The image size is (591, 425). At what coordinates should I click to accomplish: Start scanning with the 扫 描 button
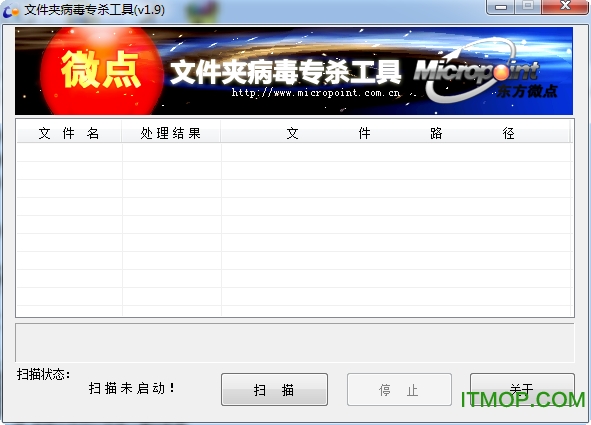(274, 390)
